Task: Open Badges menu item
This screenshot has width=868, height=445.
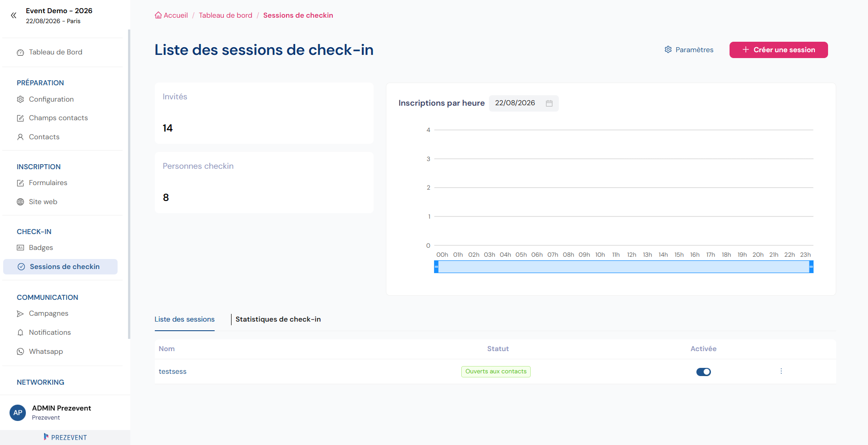Action: click(41, 248)
